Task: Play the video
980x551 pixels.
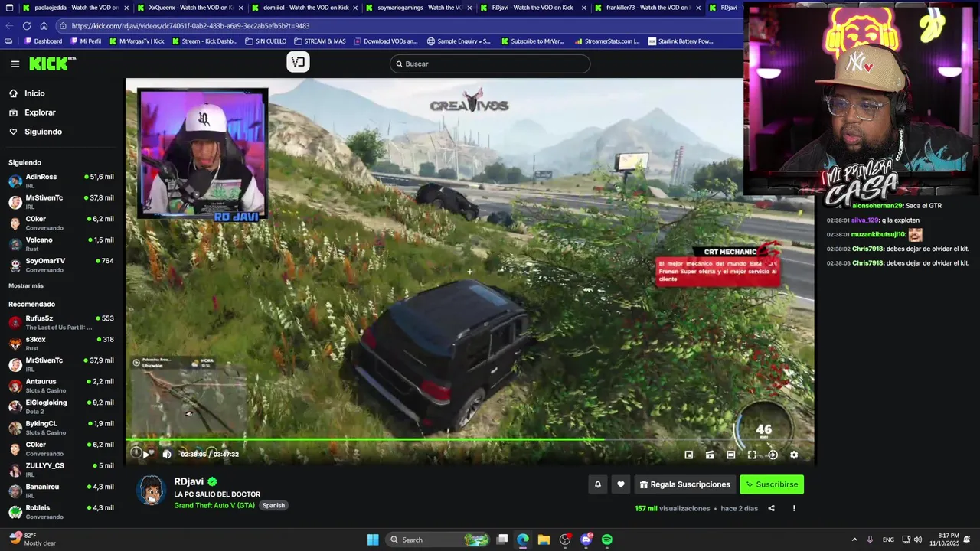Action: point(146,455)
